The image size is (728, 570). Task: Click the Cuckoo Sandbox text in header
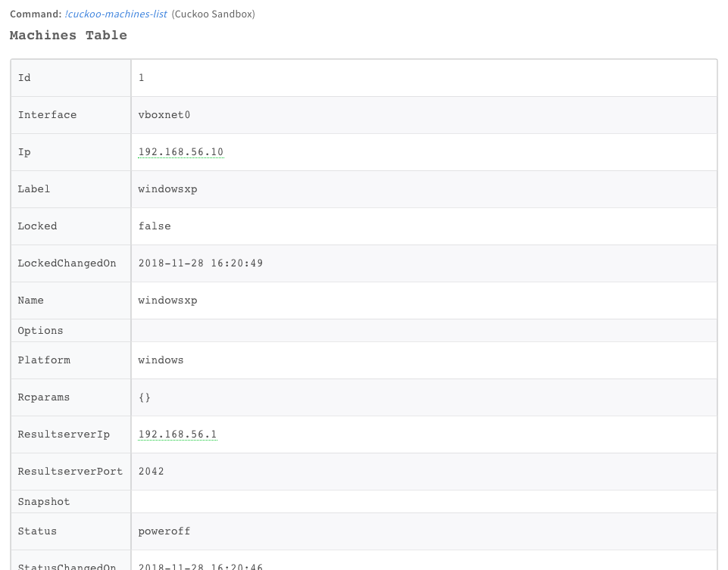click(x=213, y=14)
